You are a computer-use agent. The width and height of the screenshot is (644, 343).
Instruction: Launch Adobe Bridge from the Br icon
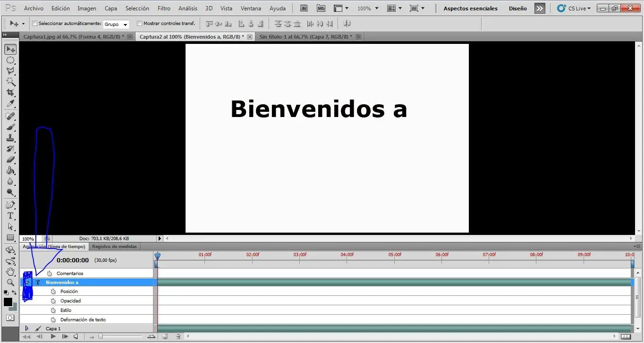pos(305,8)
